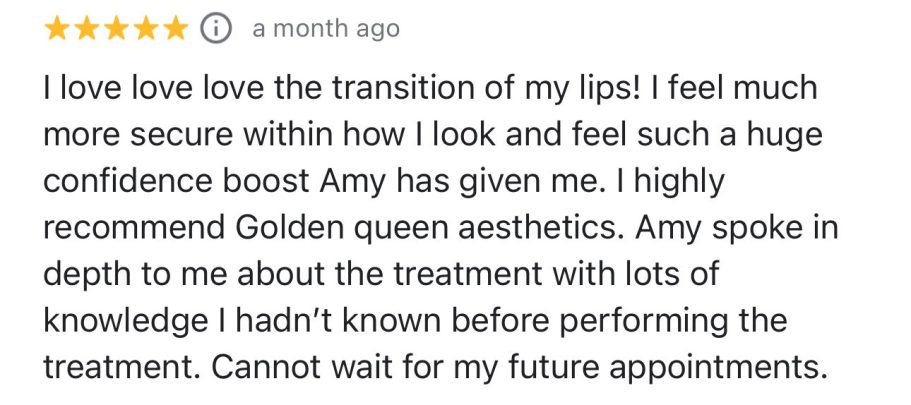Click the line beginning "knowledge I hadn't known"

pos(415,322)
